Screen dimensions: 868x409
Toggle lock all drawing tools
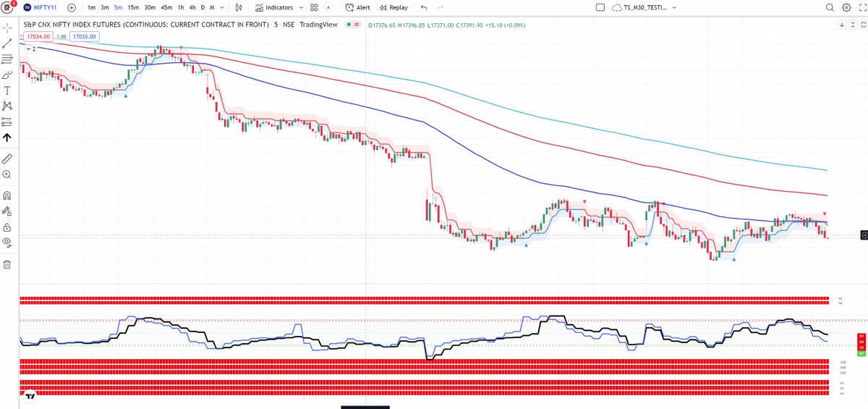point(7,227)
